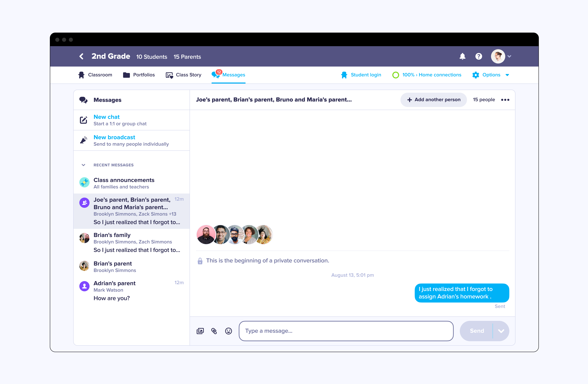Open notifications bell icon
588x384 pixels.
click(x=463, y=56)
